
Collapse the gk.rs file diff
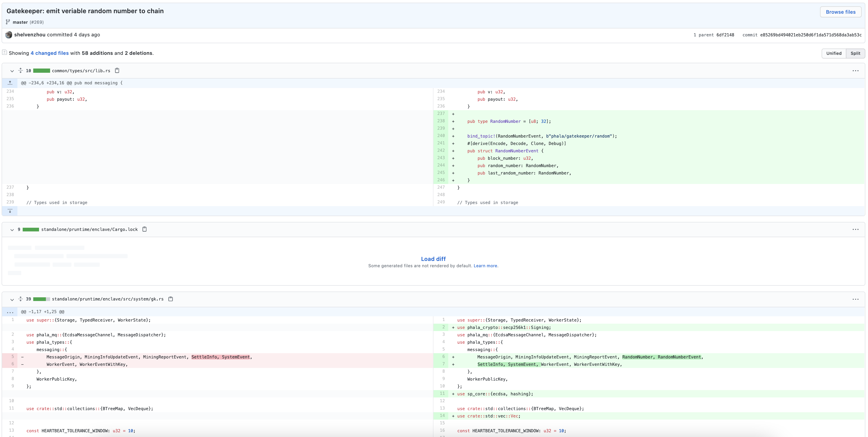12,299
